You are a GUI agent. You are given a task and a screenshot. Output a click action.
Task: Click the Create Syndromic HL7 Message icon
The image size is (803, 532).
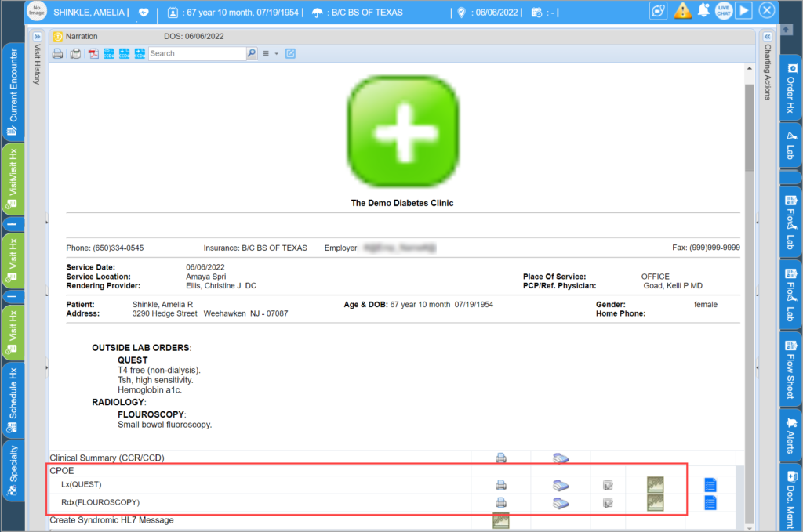[x=501, y=520]
